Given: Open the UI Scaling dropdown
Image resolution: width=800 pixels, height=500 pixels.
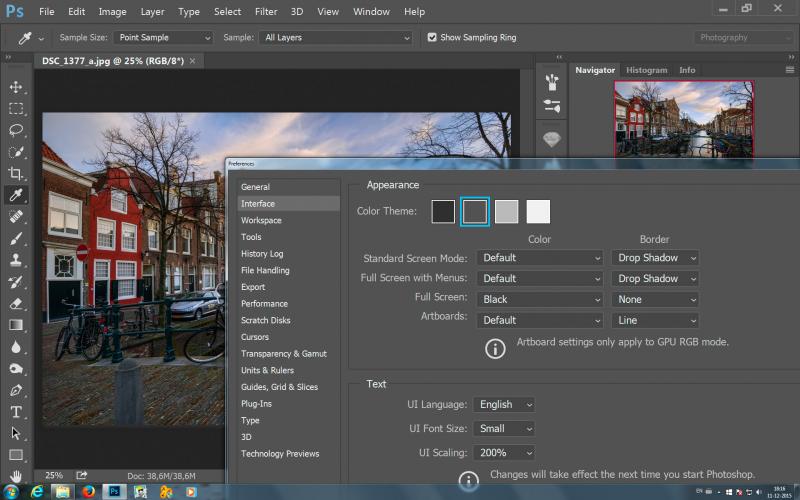Looking at the screenshot, I should (504, 453).
